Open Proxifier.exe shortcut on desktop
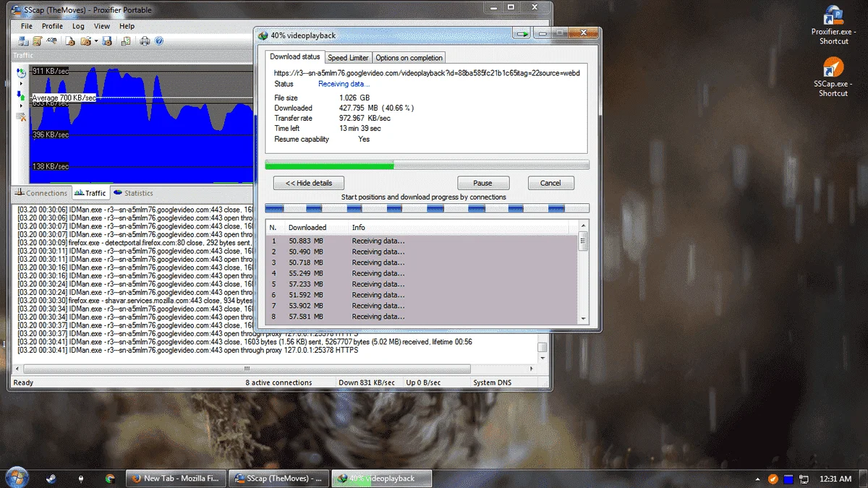This screenshot has width=868, height=488. 833,25
